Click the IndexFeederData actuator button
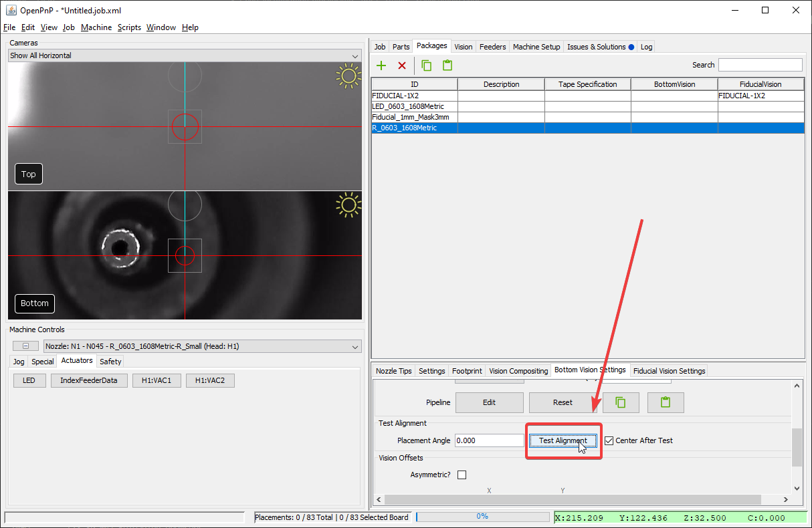Screen dimensions: 812x528 pyautogui.click(x=89, y=380)
